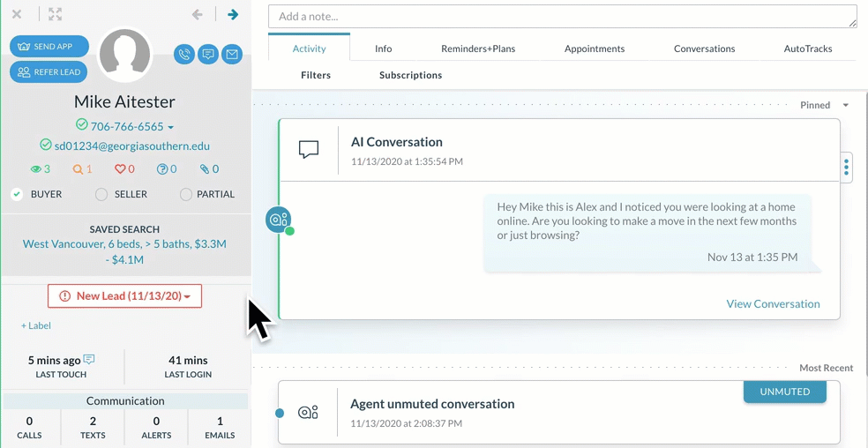Click the phone call icon
Image resolution: width=868 pixels, height=448 pixels.
click(x=184, y=55)
